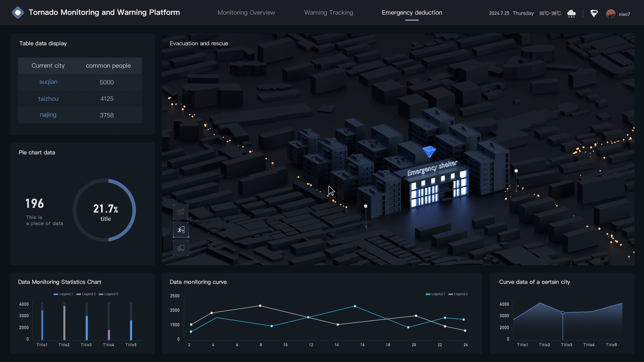This screenshot has width=644, height=362.
Task: Click the najing city link
Action: pos(48,115)
